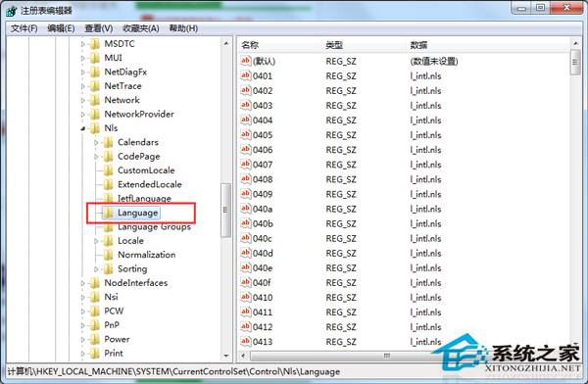Click the Registry Editor title bar icon
This screenshot has height=384, width=588.
coord(11,11)
